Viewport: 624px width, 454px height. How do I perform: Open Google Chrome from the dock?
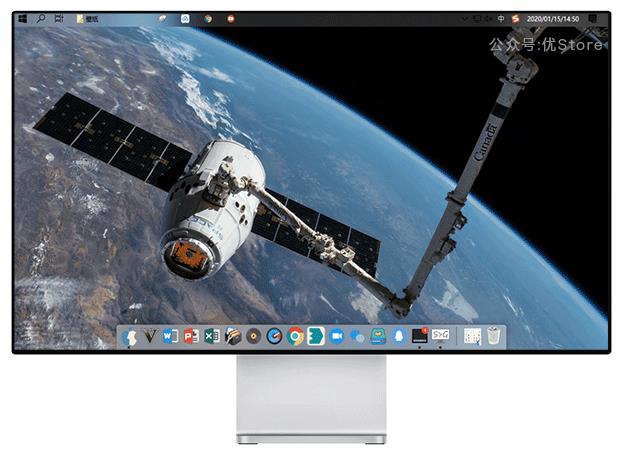(x=295, y=337)
